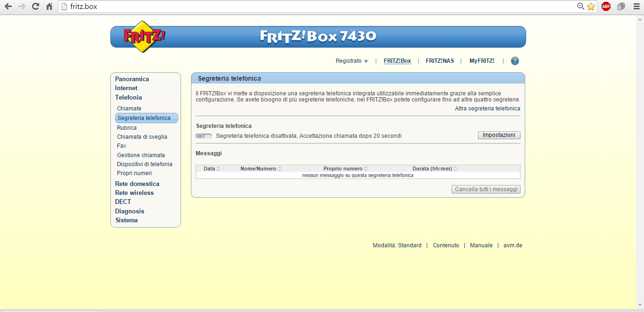Screen dimensions: 644x312
Task: Switch to the FRITZ!NAS top tab
Action: pyautogui.click(x=440, y=61)
